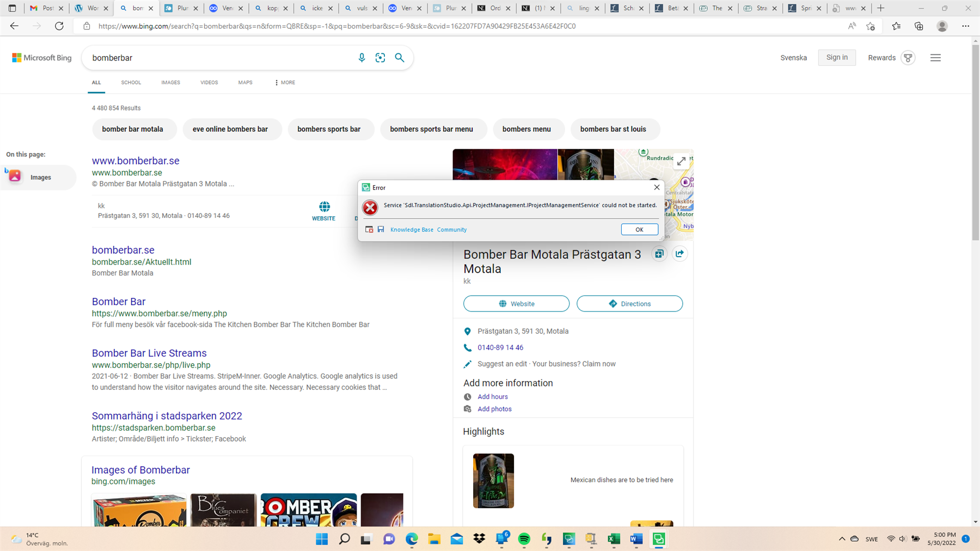Click the vertical page scrollbar
Screen dimensions: 980x551
click(x=975, y=142)
